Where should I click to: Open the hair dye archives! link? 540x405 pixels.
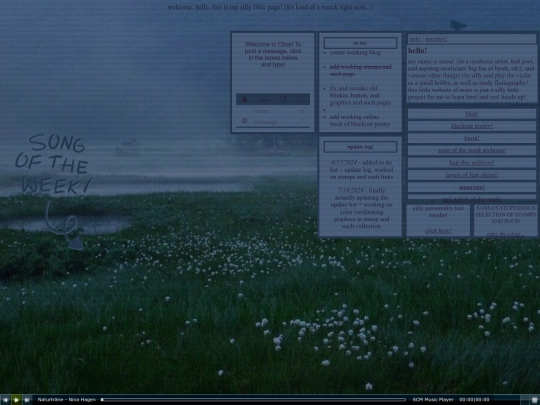point(471,163)
